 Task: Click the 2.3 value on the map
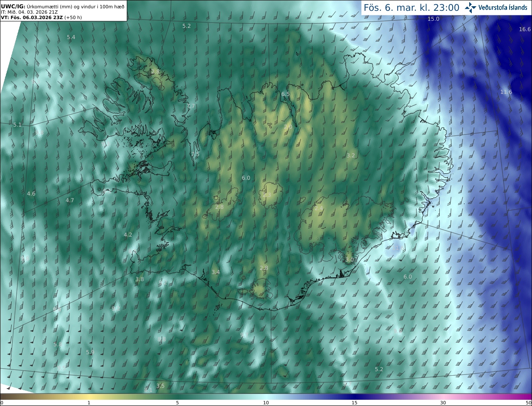(x=267, y=195)
